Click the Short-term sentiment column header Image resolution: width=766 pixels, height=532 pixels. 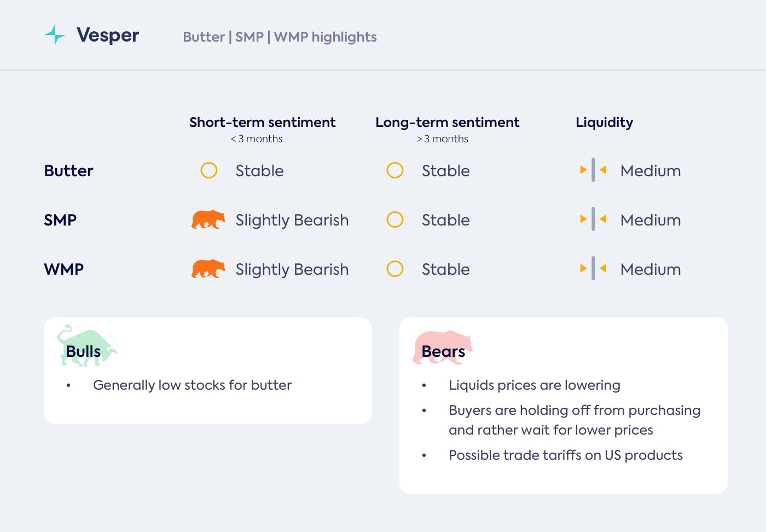(x=263, y=123)
